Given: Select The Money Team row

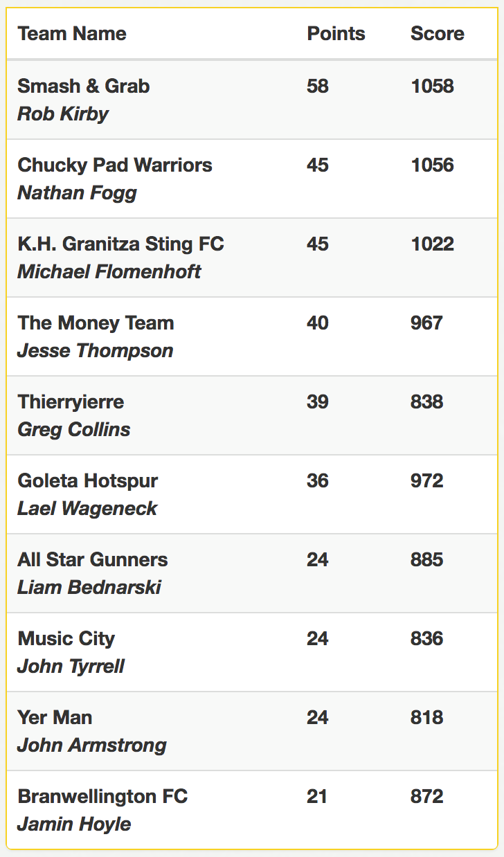Looking at the screenshot, I should pyautogui.click(x=252, y=336).
